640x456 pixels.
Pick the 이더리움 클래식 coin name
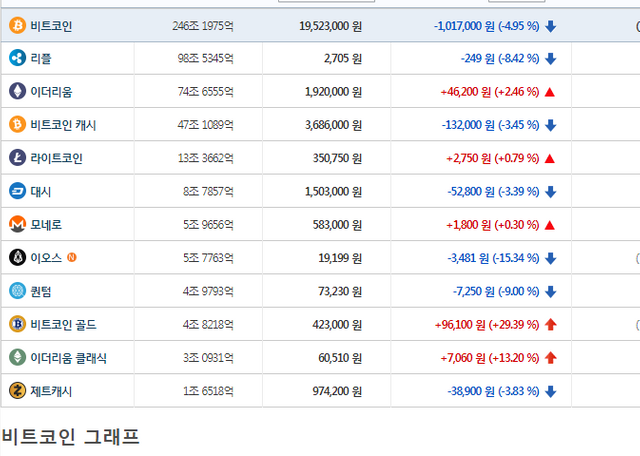coord(69,358)
